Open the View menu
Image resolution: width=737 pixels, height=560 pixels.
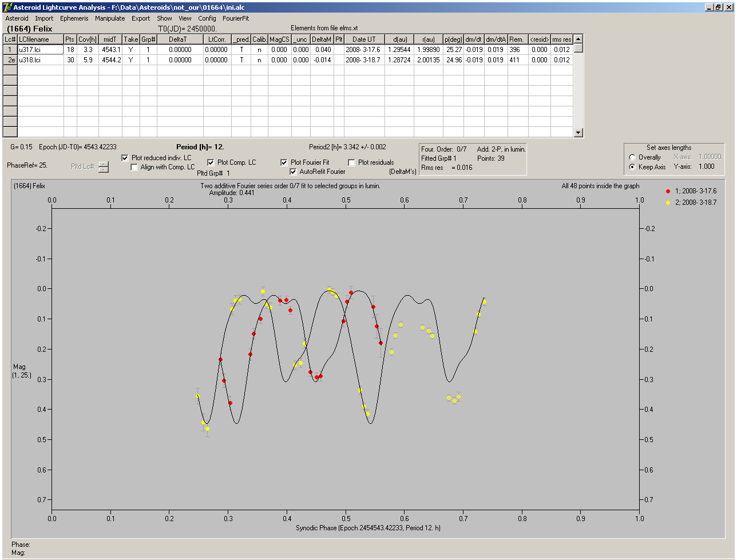[x=185, y=18]
